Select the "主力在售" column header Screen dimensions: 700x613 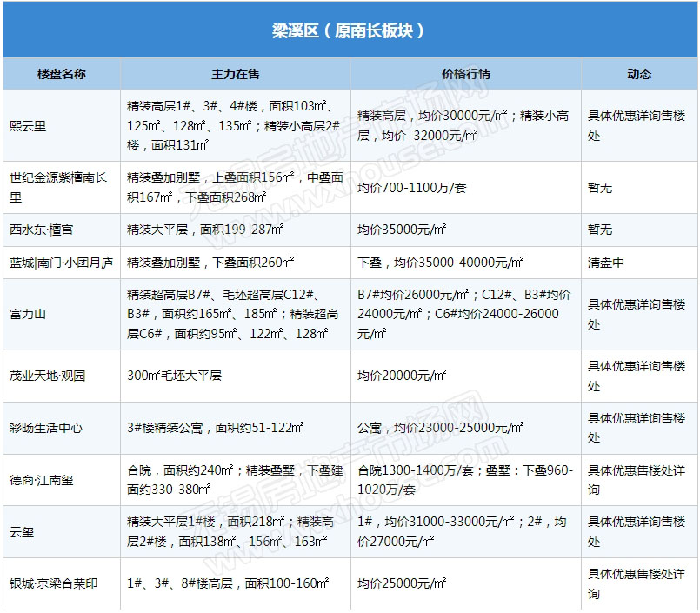pos(236,74)
